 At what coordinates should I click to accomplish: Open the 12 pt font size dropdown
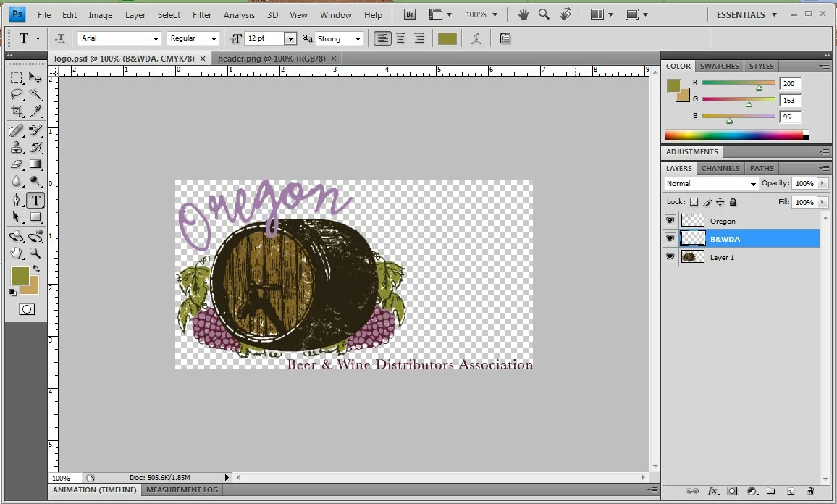click(290, 38)
